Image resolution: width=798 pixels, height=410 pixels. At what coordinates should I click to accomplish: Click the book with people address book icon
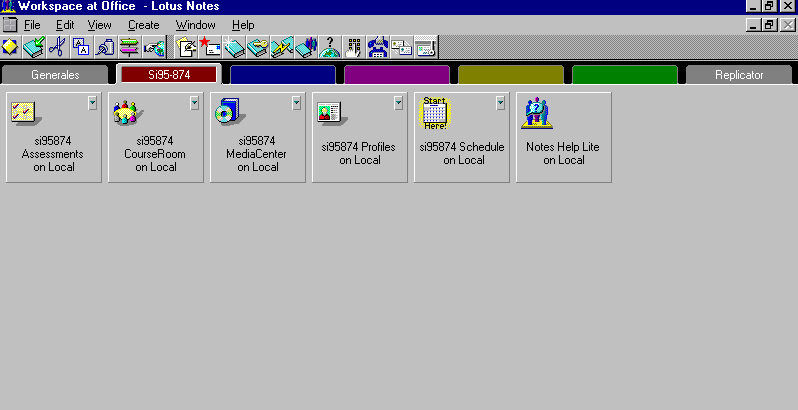tap(306, 47)
